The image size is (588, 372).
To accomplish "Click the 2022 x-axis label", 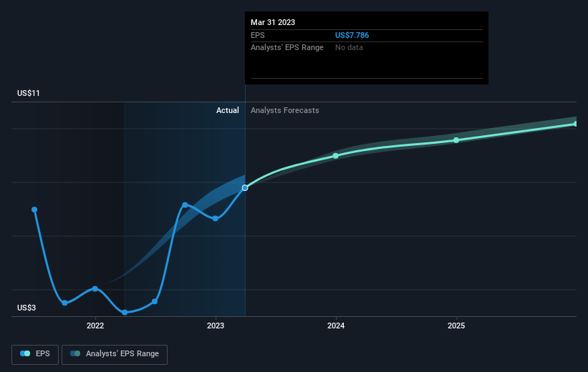I will 95,325.
